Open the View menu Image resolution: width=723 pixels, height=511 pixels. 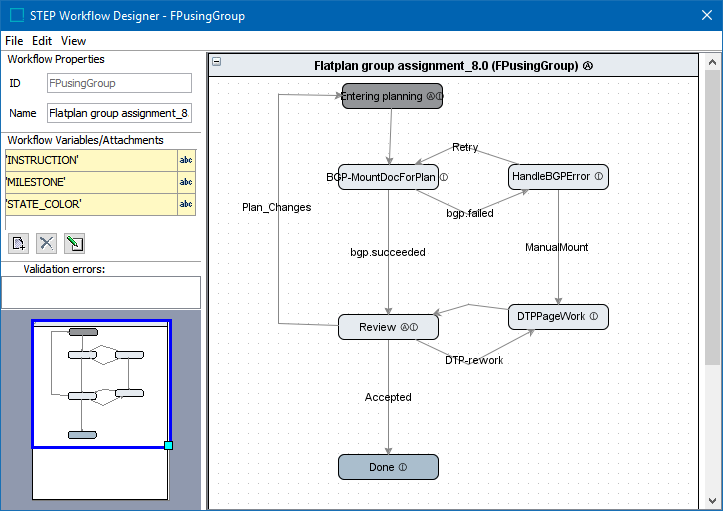click(73, 41)
